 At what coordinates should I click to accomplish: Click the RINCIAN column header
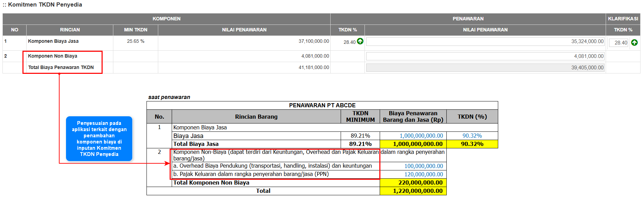tap(70, 30)
